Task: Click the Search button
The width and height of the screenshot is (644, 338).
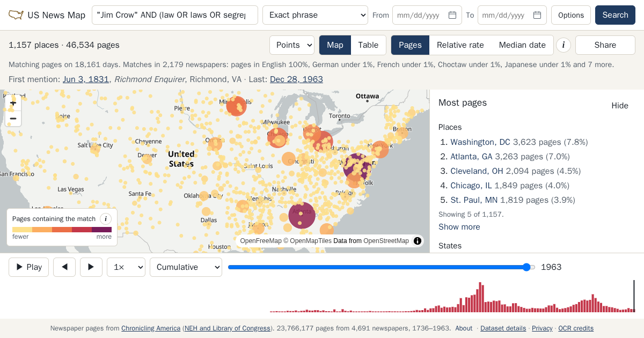Action: 615,15
